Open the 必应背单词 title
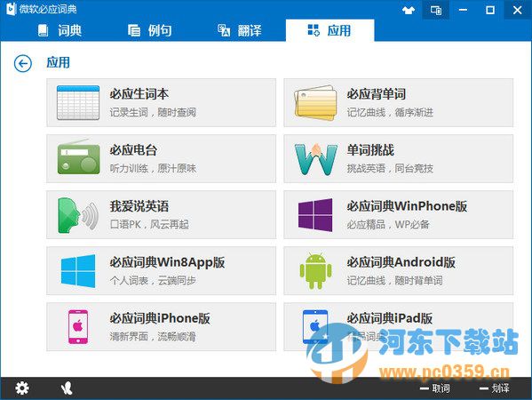The height and width of the screenshot is (400, 532). click(x=377, y=94)
